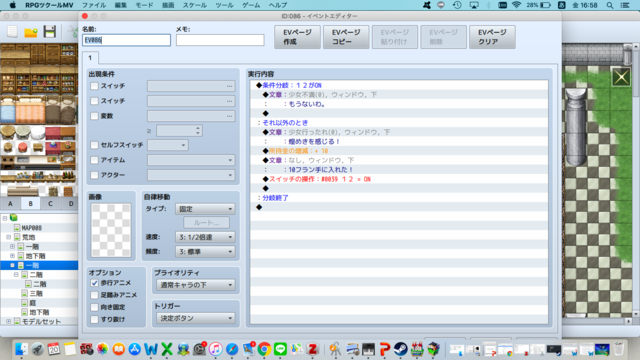The width and height of the screenshot is (640, 360).
Task: Click the EVページ作成 button
Action: point(297,37)
